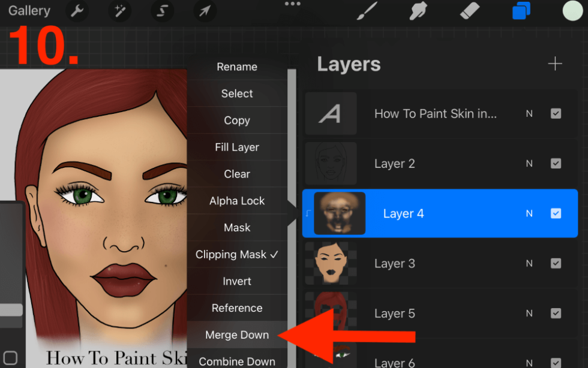Select the Selection tool
Screen dimensions: 588x368
[x=162, y=11]
